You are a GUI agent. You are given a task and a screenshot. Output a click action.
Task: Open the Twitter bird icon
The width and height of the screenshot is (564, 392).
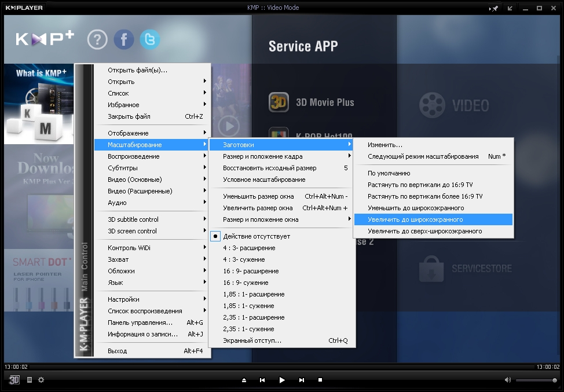pos(149,39)
